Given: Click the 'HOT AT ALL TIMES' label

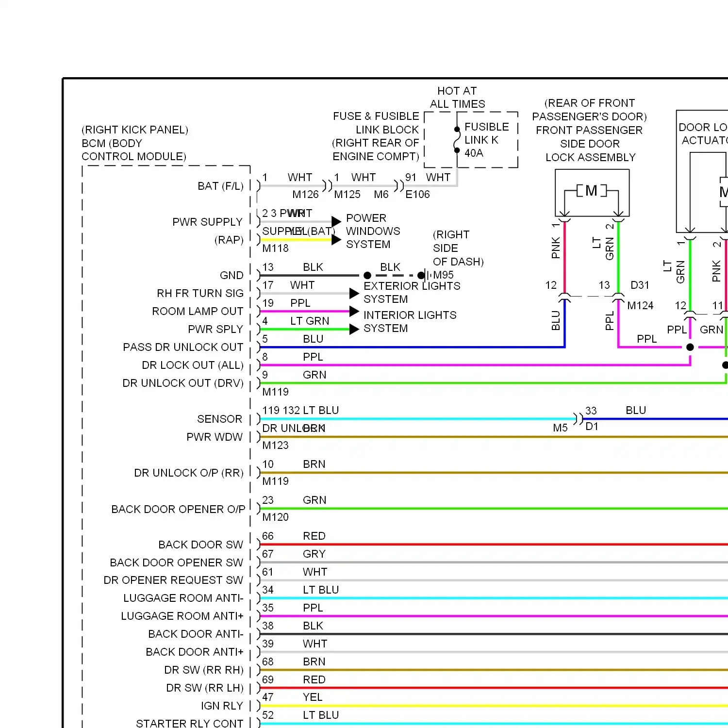Looking at the screenshot, I should pos(457,98).
